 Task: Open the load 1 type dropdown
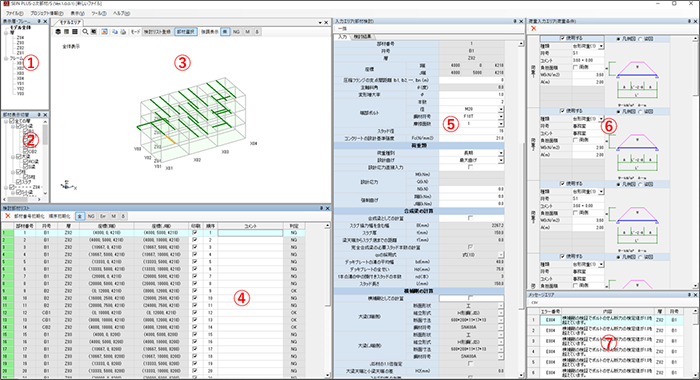click(x=601, y=46)
